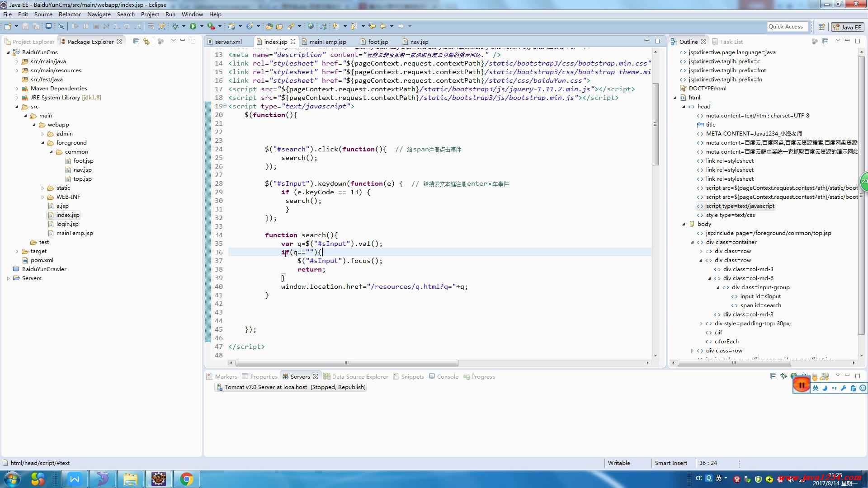
Task: Click the editor vertical scrollbar thumb
Action: pyautogui.click(x=655, y=123)
